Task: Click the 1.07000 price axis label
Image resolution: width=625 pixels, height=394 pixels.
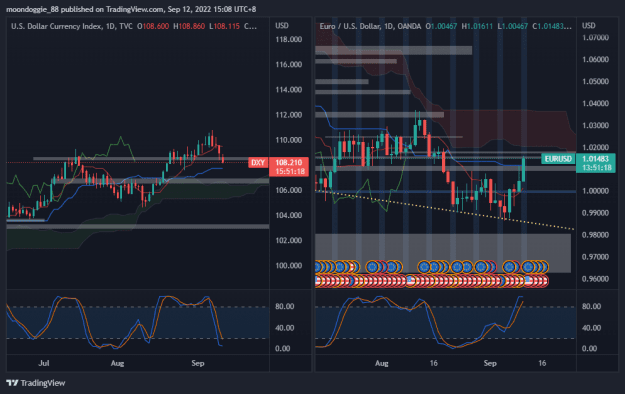Action: click(x=596, y=38)
